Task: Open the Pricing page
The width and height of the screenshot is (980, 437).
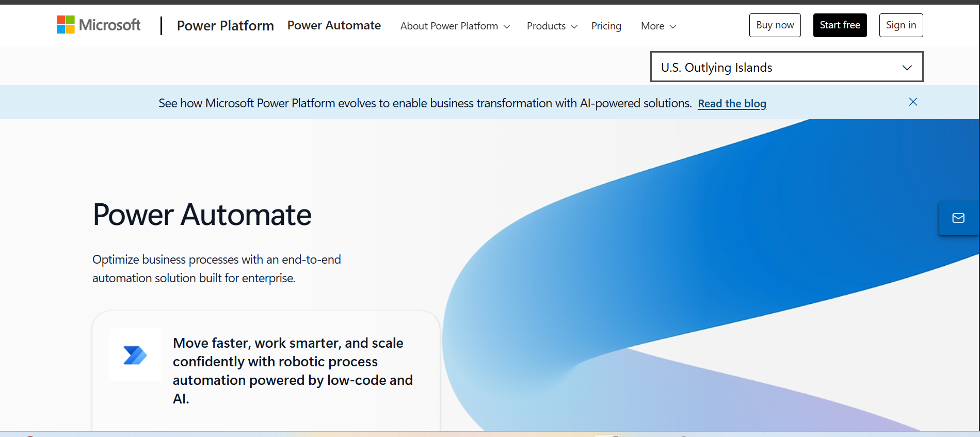Action: (606, 26)
